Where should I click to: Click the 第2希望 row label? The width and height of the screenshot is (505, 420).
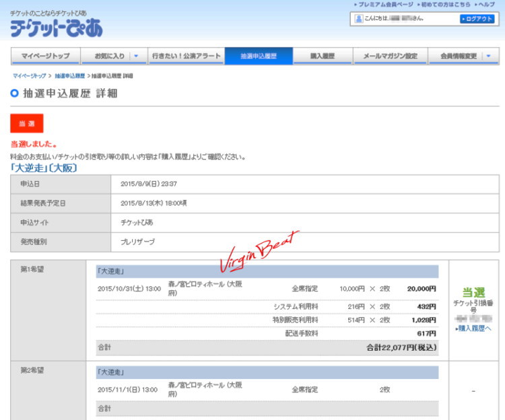point(32,370)
